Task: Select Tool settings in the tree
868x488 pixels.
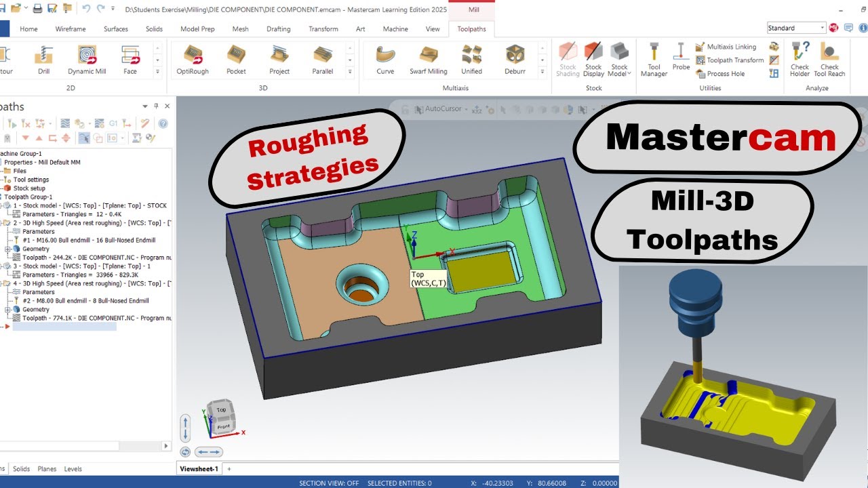Action: [x=27, y=180]
